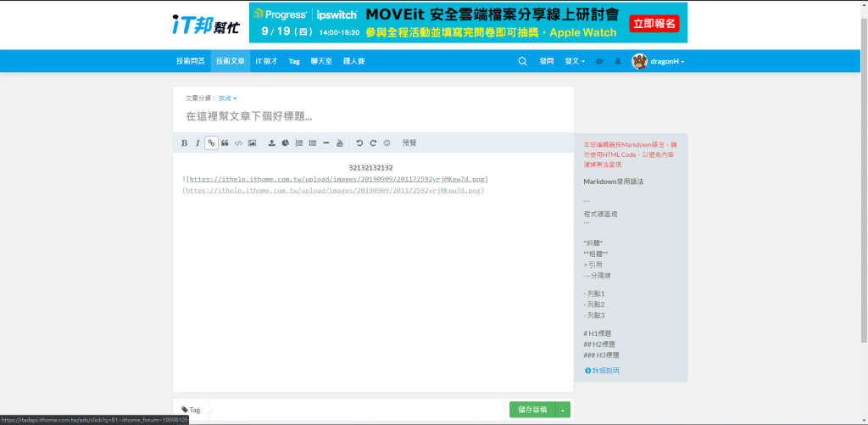Open the 技術文章 nav item
The width and height of the screenshot is (868, 425).
pos(231,62)
